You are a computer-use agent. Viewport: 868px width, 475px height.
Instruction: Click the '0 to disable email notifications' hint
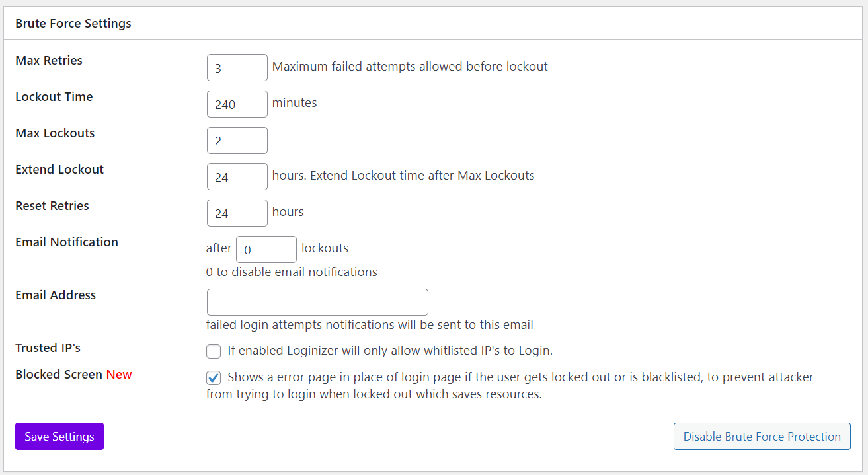tap(292, 272)
